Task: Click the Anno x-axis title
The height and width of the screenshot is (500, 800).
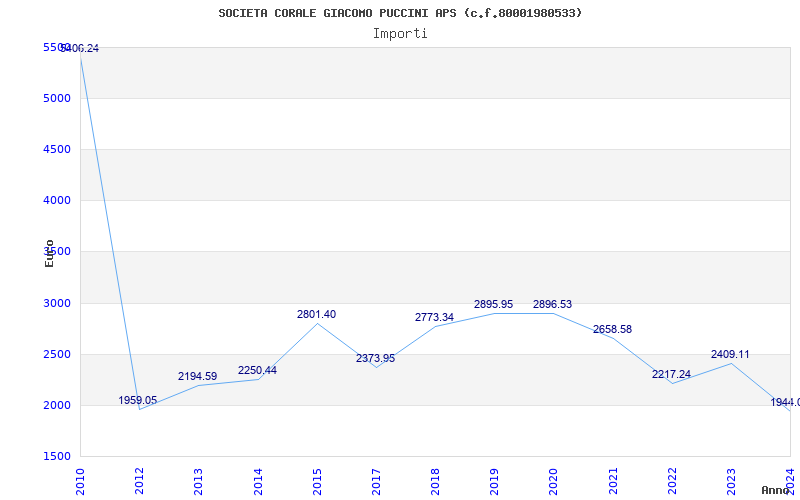Action: point(775,490)
